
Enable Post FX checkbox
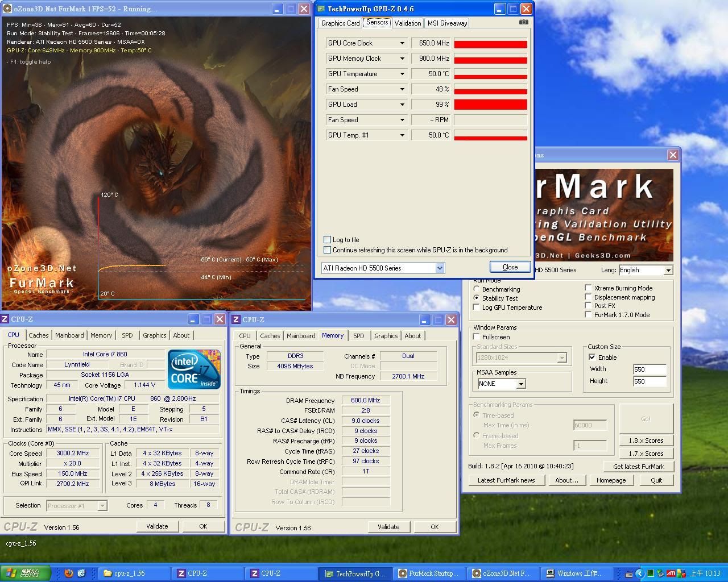point(588,305)
